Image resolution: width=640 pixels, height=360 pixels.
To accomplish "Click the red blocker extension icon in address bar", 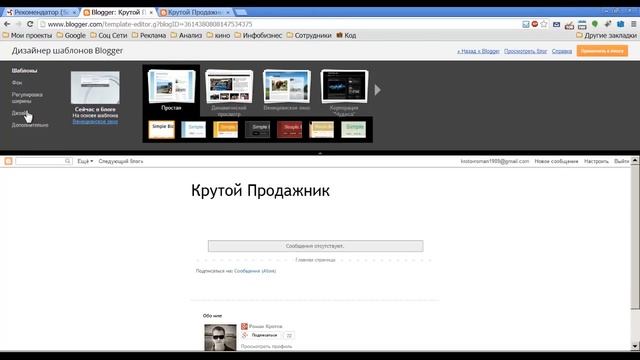I will [x=535, y=24].
